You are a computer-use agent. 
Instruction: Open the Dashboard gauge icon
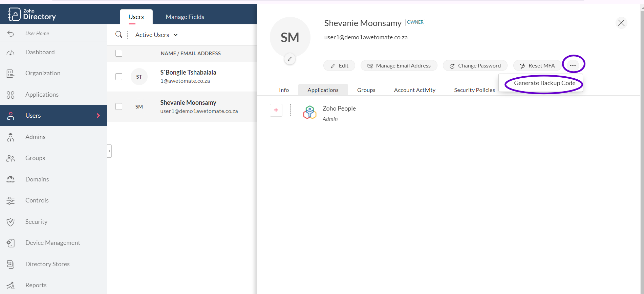coord(10,52)
